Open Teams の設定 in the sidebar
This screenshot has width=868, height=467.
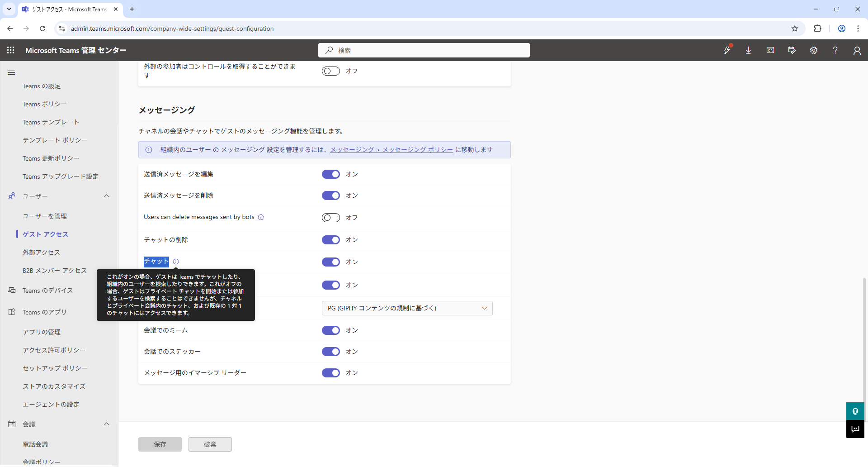(x=42, y=86)
